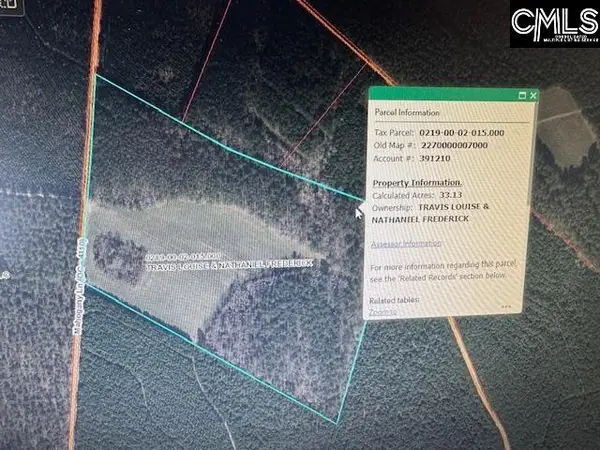The width and height of the screenshot is (600, 450).
Task: Click the Property Information heading
Action: click(417, 184)
